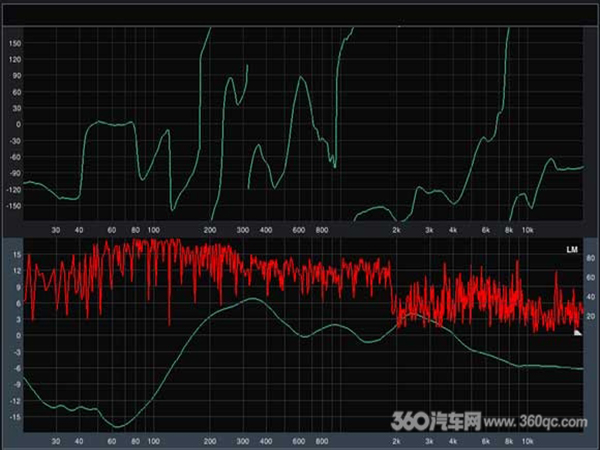600x450 pixels.
Task: Click the 360 汽车网 logo
Action: pos(440,420)
